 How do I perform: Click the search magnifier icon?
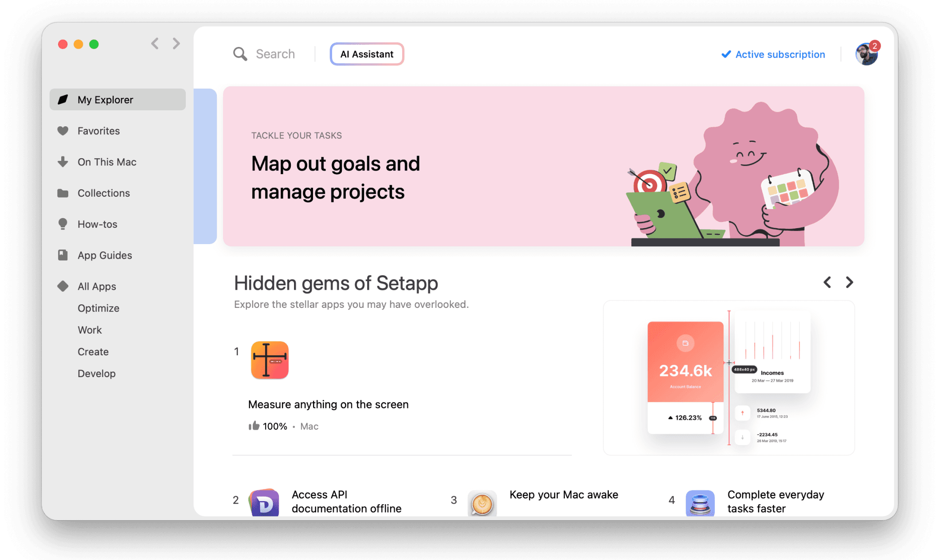pos(240,54)
